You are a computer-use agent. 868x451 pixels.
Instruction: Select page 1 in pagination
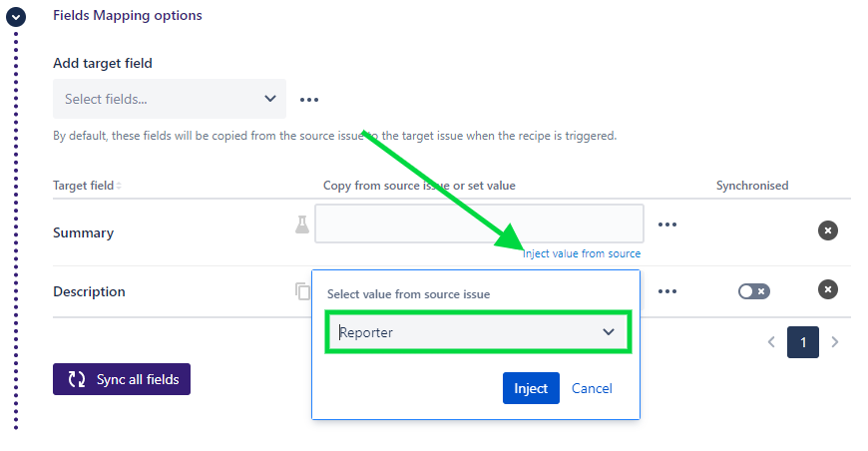[802, 342]
